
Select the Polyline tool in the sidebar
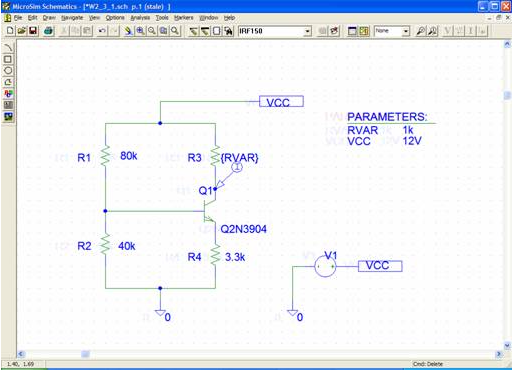tap(8, 82)
